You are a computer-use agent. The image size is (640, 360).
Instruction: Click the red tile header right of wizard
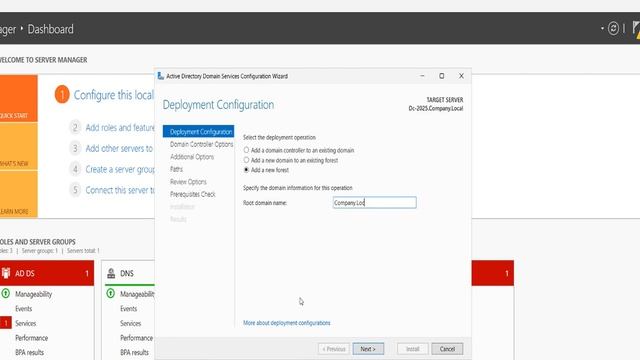point(493,273)
